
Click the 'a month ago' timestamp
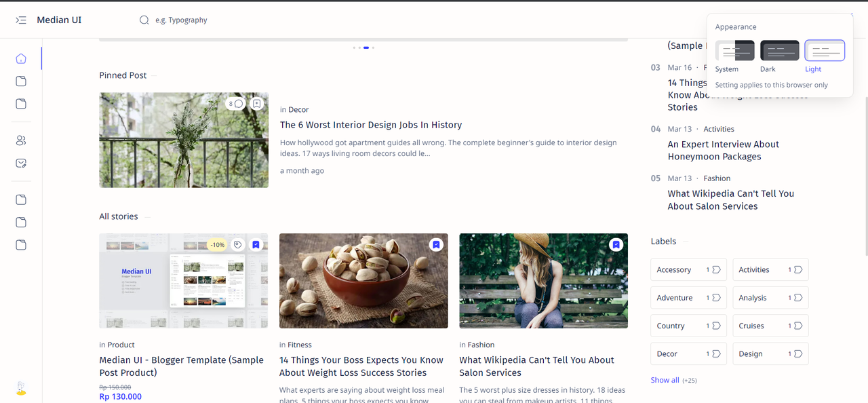click(302, 171)
